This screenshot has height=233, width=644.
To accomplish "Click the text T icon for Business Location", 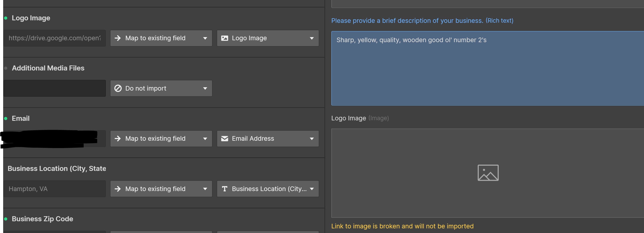I will (x=224, y=189).
